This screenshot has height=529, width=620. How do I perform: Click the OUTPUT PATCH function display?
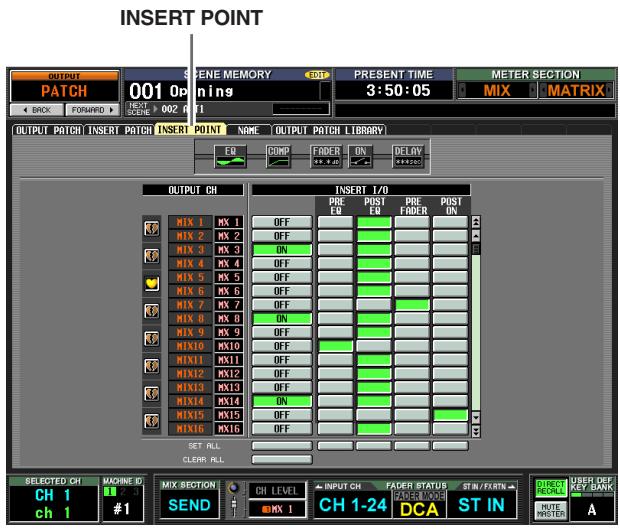[64, 87]
